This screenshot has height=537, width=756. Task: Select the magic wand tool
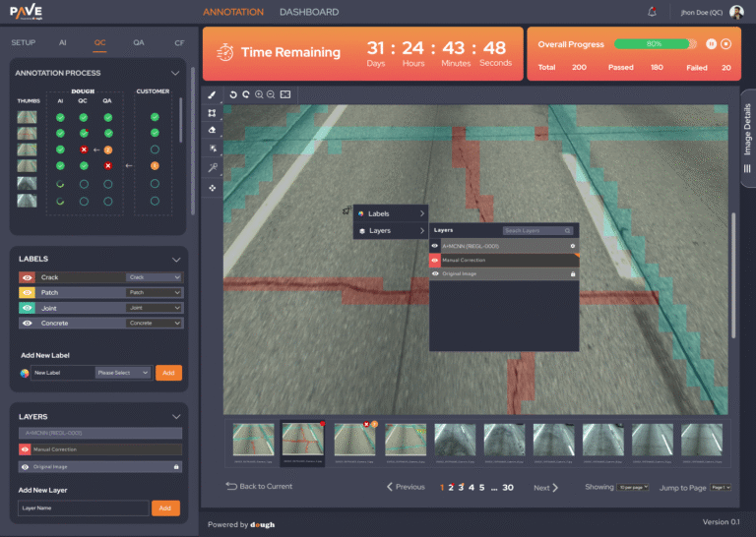pyautogui.click(x=212, y=167)
